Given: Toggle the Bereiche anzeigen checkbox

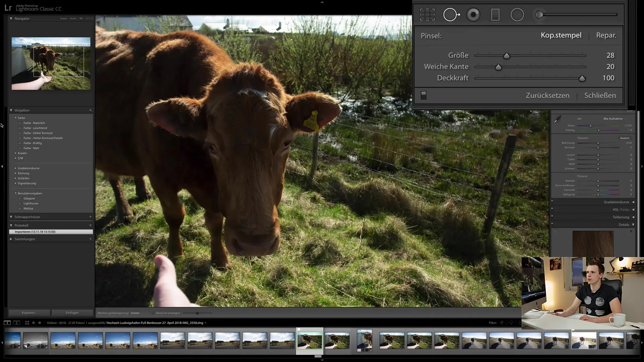Looking at the screenshot, I should tap(153, 313).
